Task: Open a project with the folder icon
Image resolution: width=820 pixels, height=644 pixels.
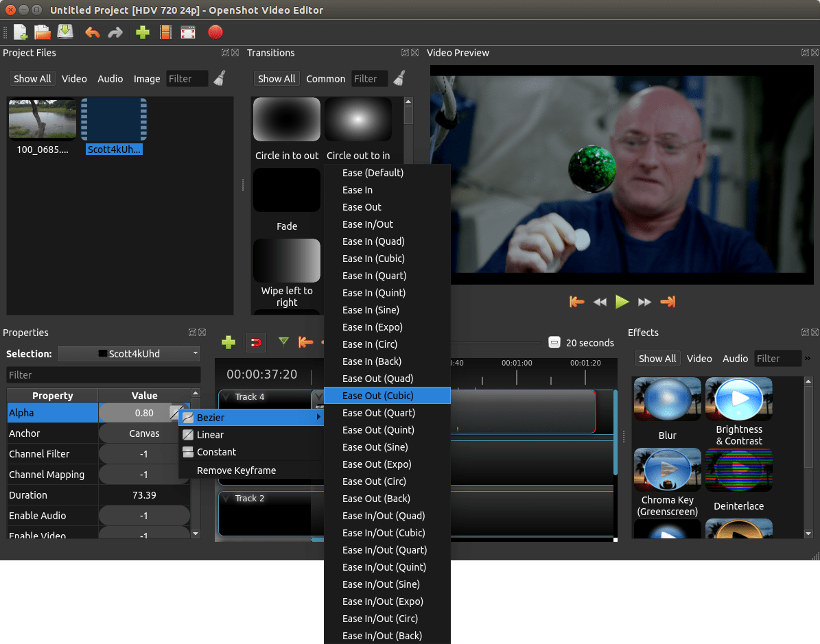Action: (43, 32)
